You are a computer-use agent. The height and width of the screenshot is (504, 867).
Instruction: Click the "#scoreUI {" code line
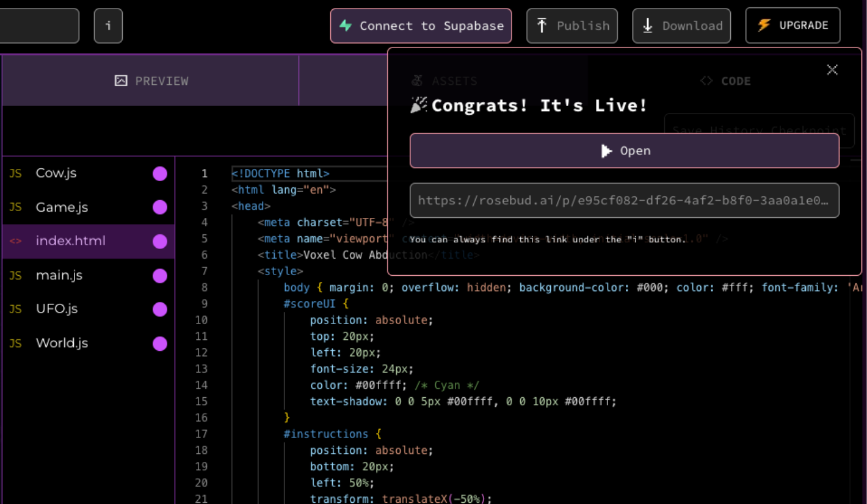coord(316,303)
